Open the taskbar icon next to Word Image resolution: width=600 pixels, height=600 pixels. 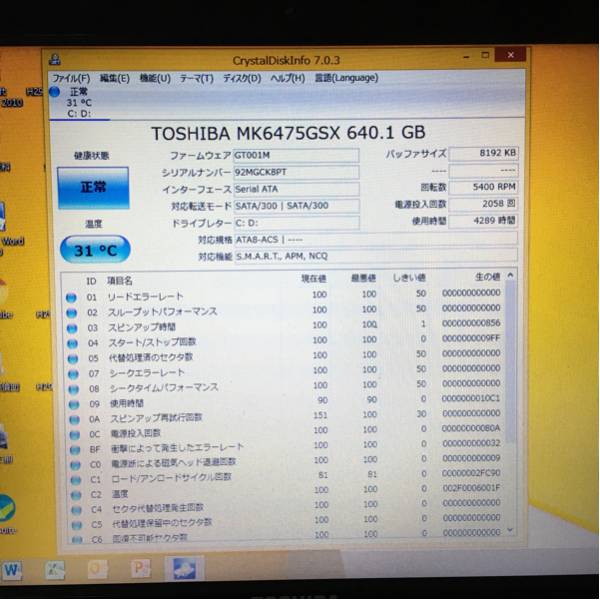click(55, 570)
